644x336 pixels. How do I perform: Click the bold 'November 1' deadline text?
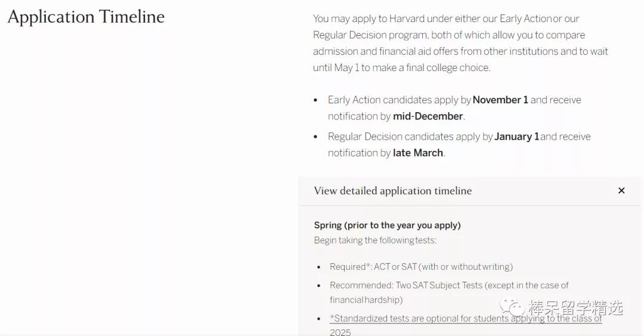pos(500,100)
